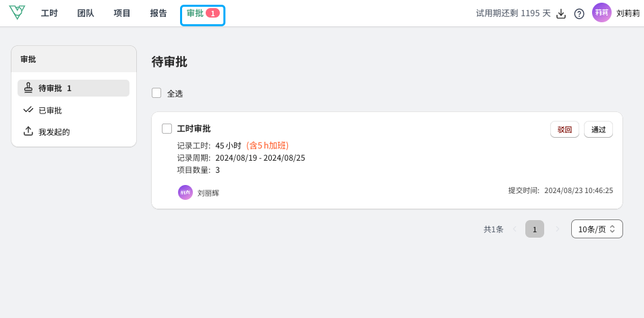
Task: Approve the request with 通过 button
Action: click(x=598, y=130)
